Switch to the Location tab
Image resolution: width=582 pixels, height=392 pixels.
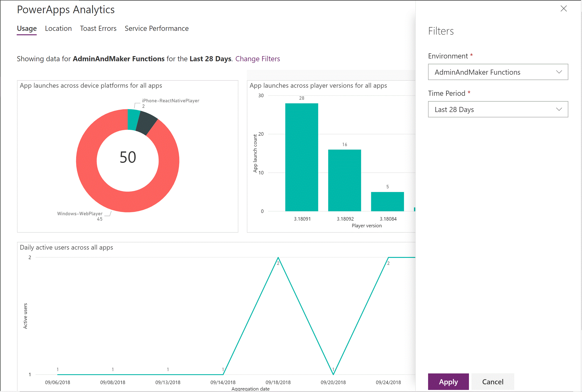(x=58, y=29)
